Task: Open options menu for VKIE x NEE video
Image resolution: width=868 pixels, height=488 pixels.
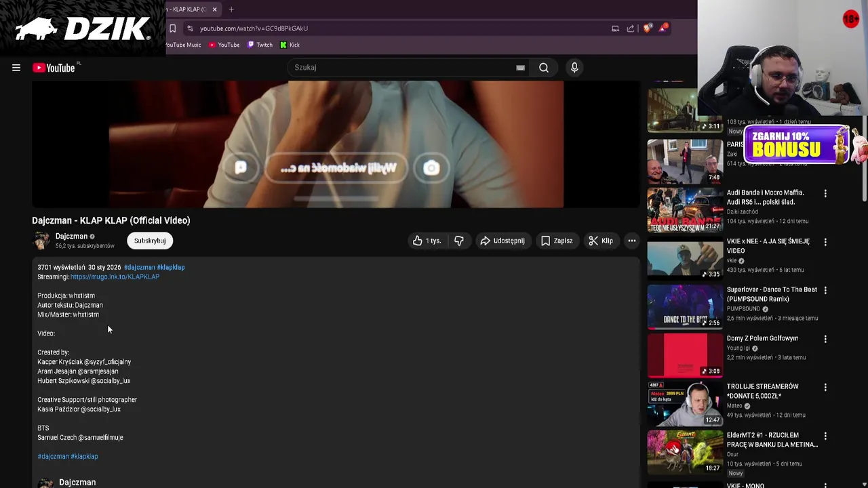Action: 825,242
